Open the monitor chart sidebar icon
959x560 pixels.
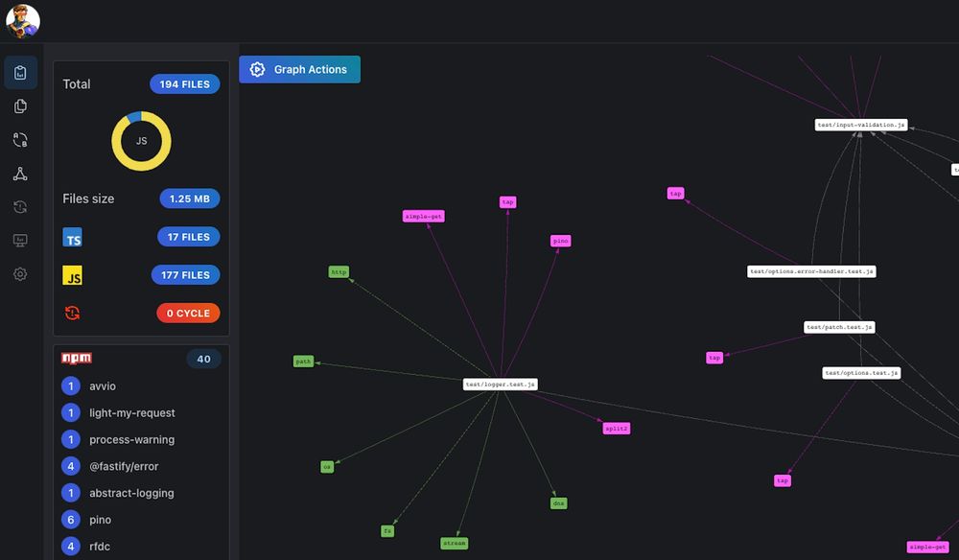pyautogui.click(x=20, y=241)
